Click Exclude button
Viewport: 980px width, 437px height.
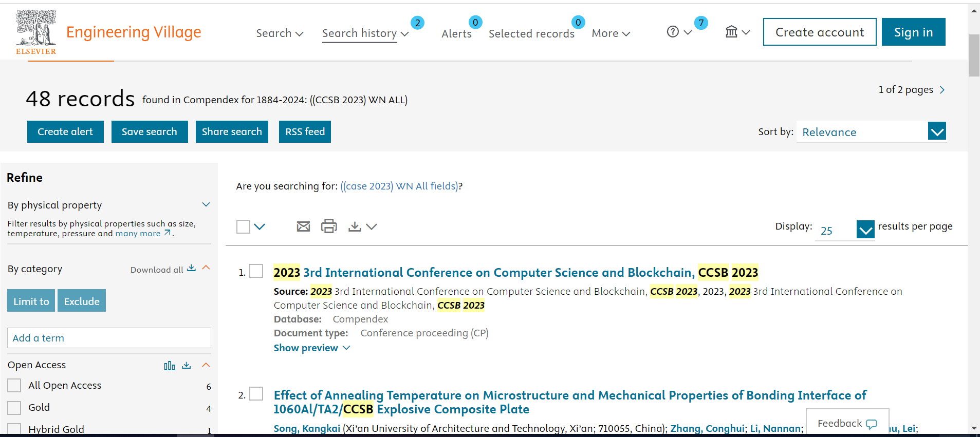pyautogui.click(x=82, y=301)
